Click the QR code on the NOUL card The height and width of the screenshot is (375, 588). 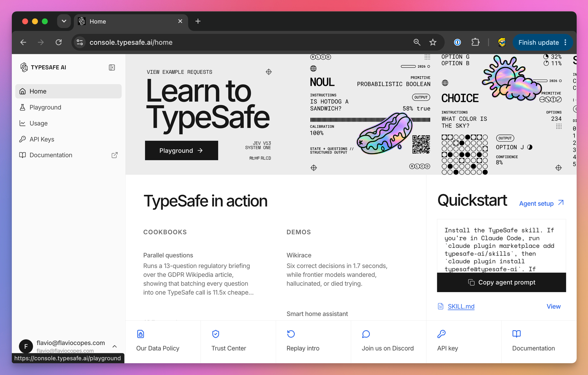421,144
